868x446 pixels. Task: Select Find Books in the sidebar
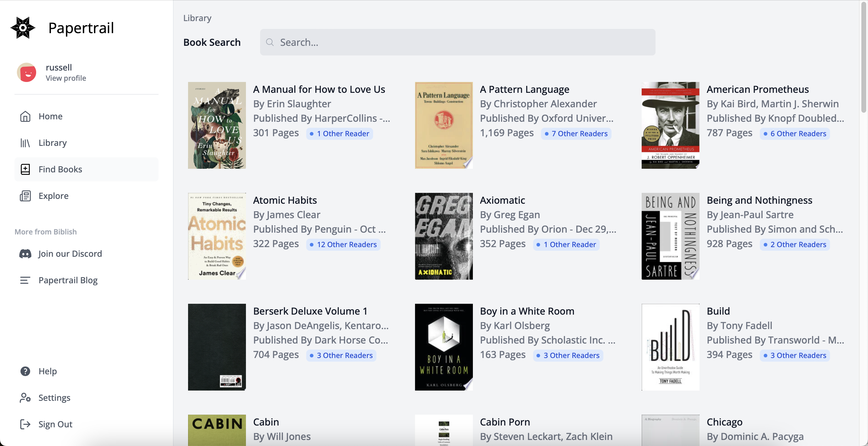pos(86,169)
